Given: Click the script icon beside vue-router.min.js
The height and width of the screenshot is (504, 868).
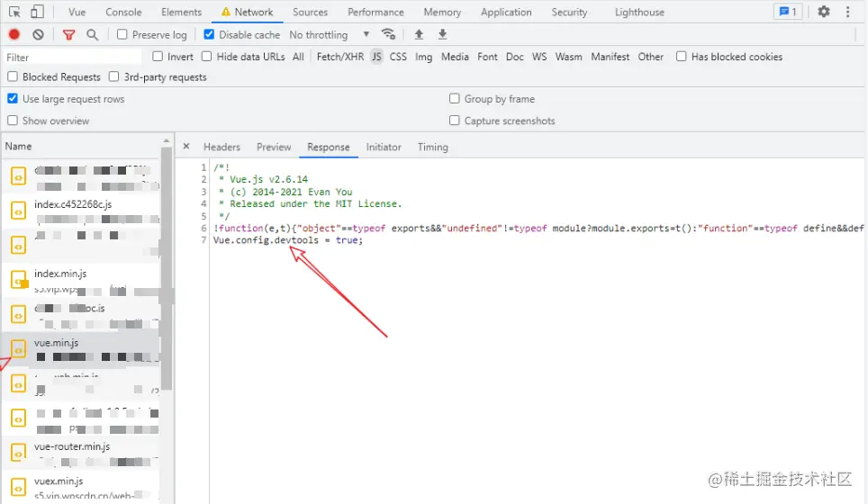Looking at the screenshot, I should (x=18, y=453).
